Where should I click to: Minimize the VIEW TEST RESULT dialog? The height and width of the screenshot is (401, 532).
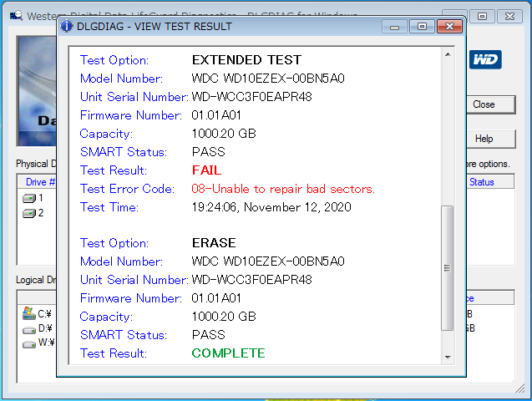(x=394, y=27)
